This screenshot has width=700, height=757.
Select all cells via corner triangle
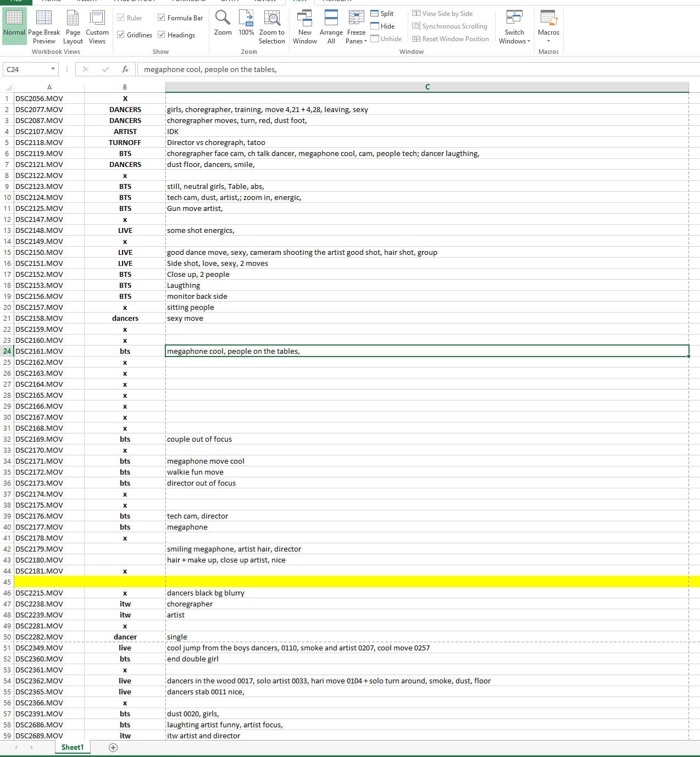coord(8,87)
